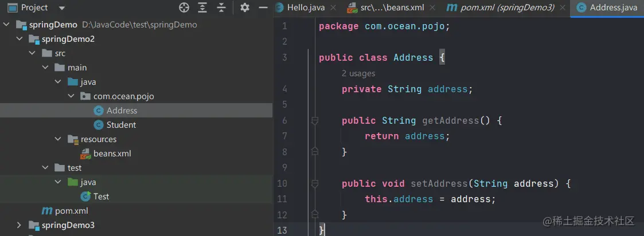644x236 pixels.
Task: Fold the getAddress method at line 6
Action: click(315, 121)
